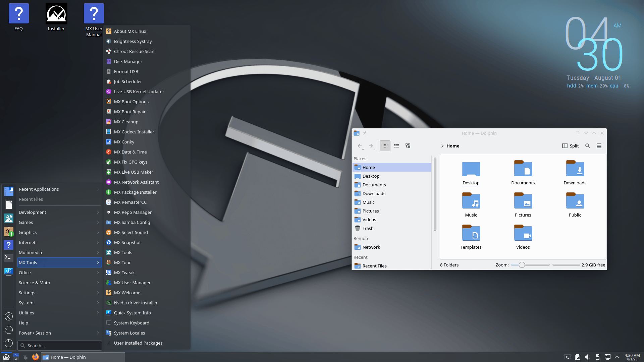Toggle Dolphin hamburger menu

(599, 146)
